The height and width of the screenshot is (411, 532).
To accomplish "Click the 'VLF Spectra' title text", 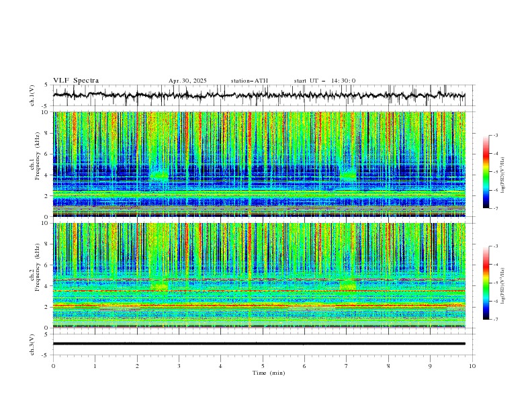I will click(x=76, y=81).
